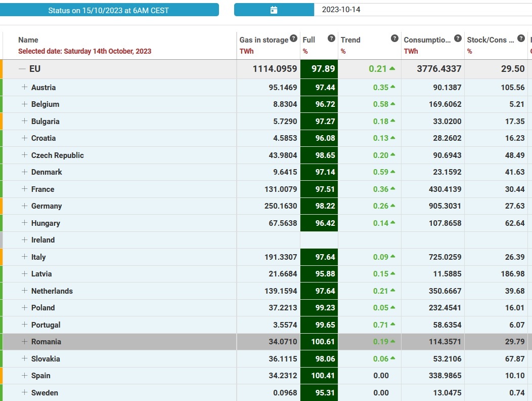Click the green up arrow in Germany's trend
This screenshot has height=401, width=532.
click(x=392, y=206)
